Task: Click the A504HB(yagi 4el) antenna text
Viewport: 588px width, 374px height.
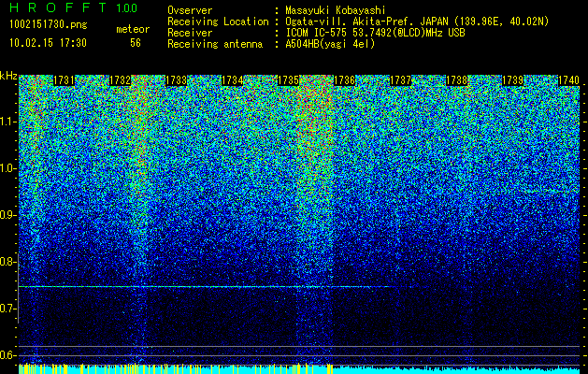Action: coord(330,44)
